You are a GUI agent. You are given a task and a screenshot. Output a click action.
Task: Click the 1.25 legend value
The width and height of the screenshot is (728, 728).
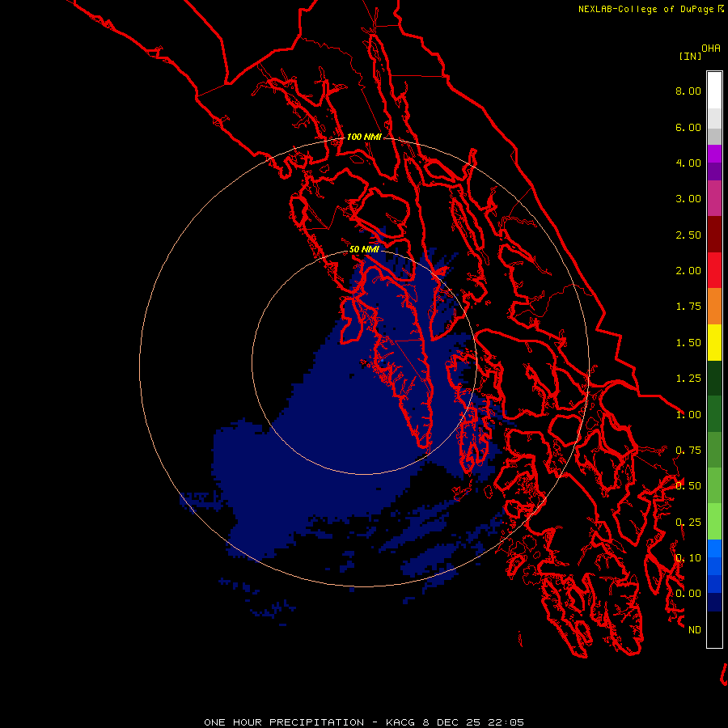pyautogui.click(x=688, y=379)
